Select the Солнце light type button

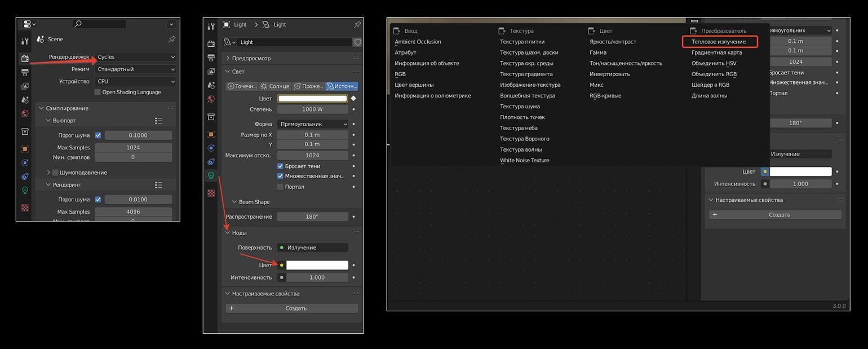[x=275, y=86]
